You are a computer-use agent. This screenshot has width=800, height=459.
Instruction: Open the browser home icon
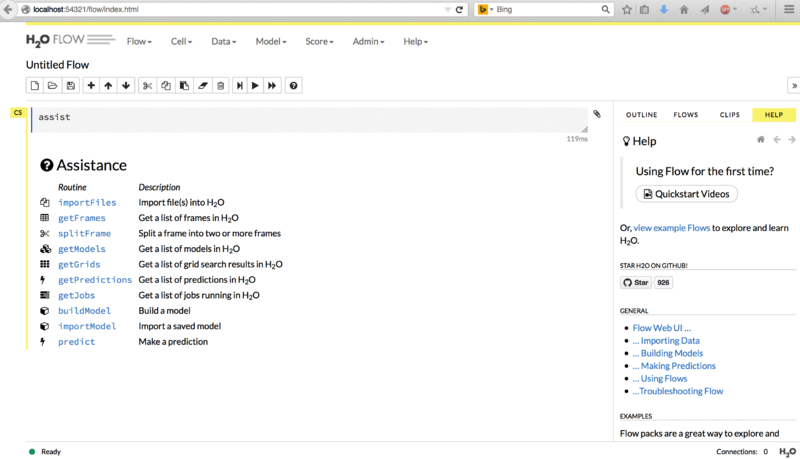(x=684, y=9)
